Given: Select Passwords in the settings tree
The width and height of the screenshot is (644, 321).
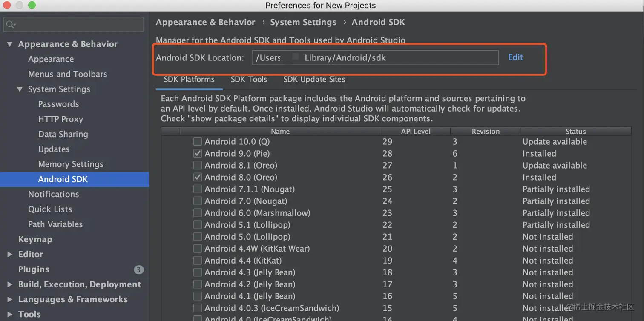Looking at the screenshot, I should (58, 104).
